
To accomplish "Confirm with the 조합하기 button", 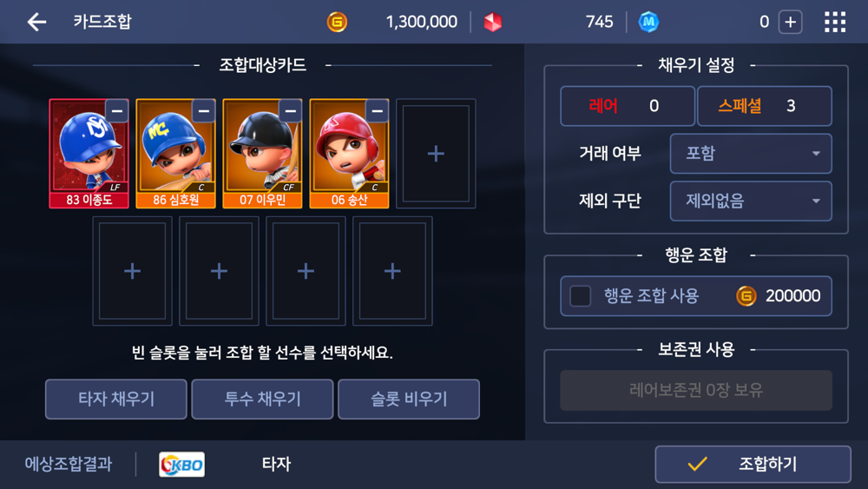I will [753, 464].
